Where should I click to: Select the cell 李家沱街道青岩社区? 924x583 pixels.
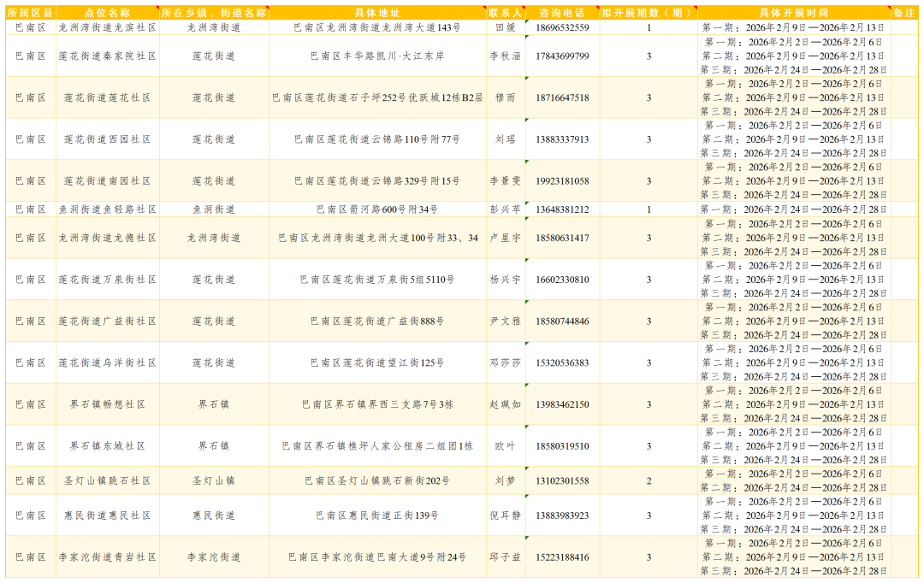107,557
